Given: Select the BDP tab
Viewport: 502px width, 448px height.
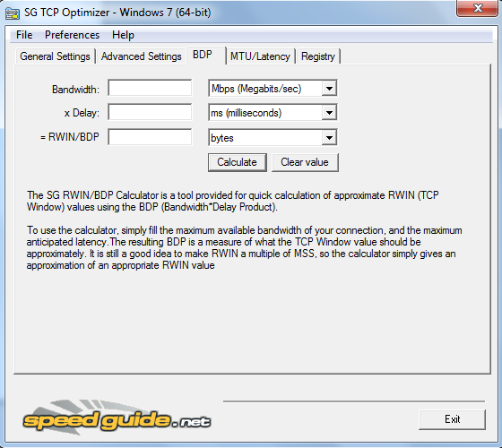Looking at the screenshot, I should [206, 55].
